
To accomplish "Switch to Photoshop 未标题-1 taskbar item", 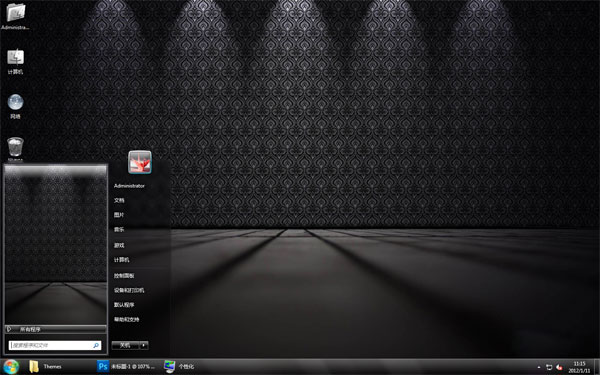I will point(126,367).
